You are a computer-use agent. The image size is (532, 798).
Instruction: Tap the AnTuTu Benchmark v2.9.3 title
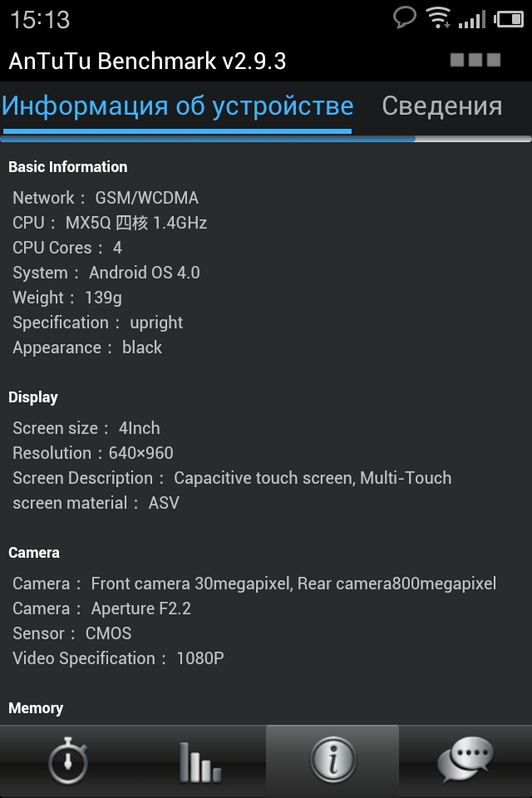tap(148, 61)
